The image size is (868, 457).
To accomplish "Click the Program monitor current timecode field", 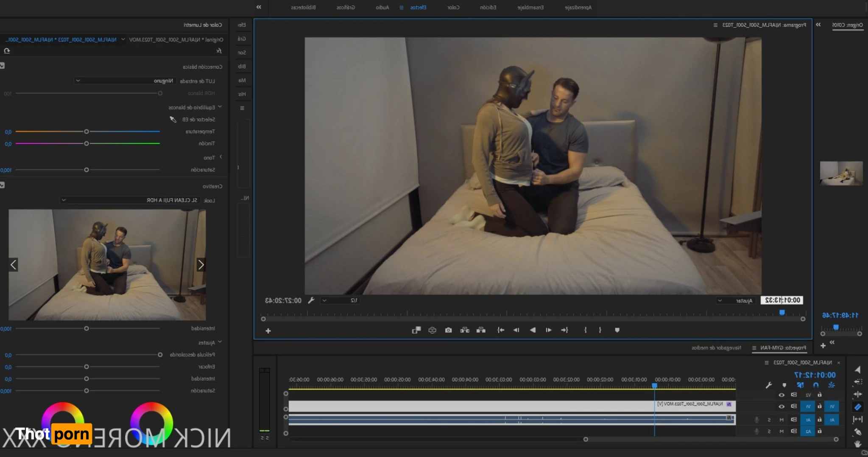I will coord(782,300).
